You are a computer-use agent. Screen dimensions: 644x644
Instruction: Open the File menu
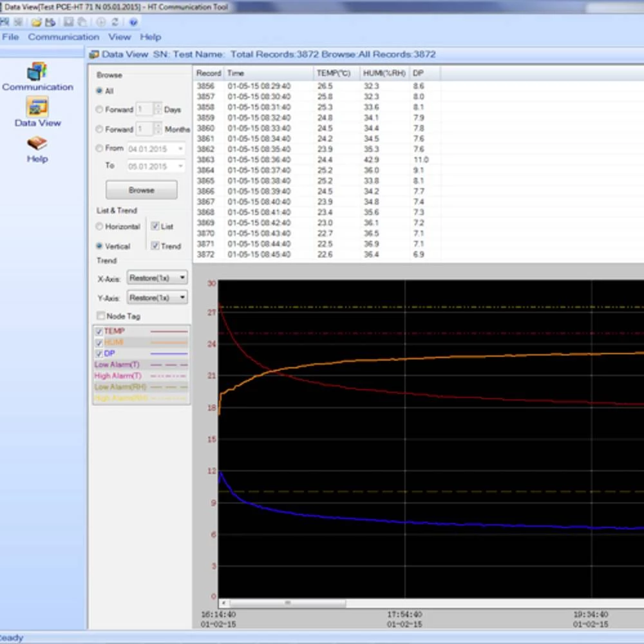[x=10, y=37]
